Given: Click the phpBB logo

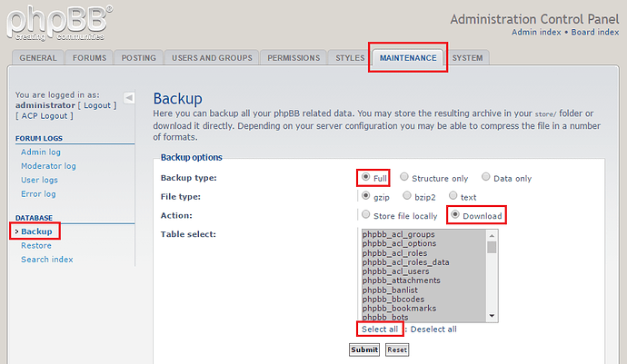Looking at the screenshot, I should pos(60,23).
